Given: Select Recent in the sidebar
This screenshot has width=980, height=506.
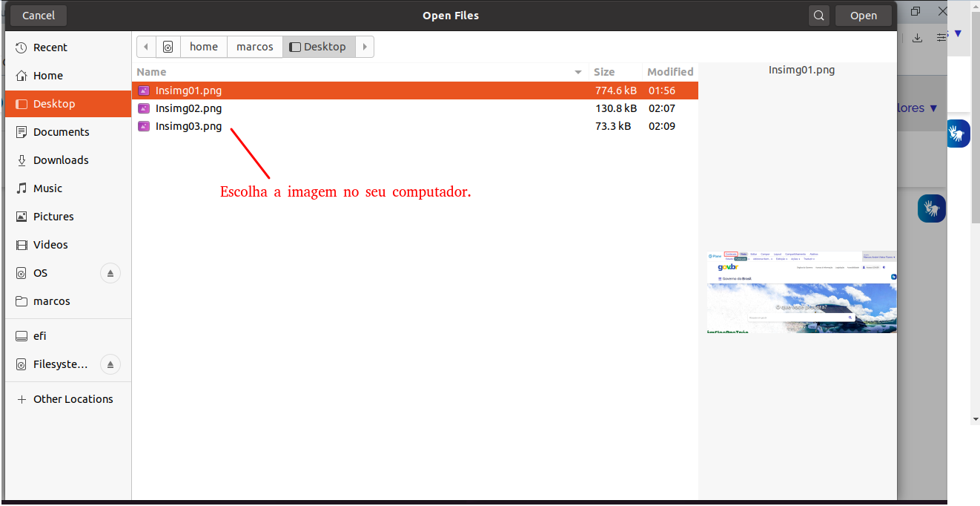Looking at the screenshot, I should pyautogui.click(x=50, y=47).
